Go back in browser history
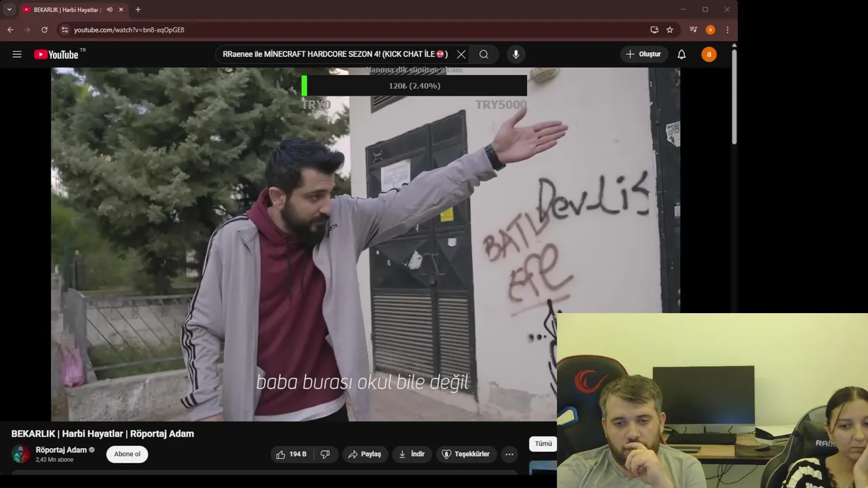The width and height of the screenshot is (868, 488). coord(10,30)
